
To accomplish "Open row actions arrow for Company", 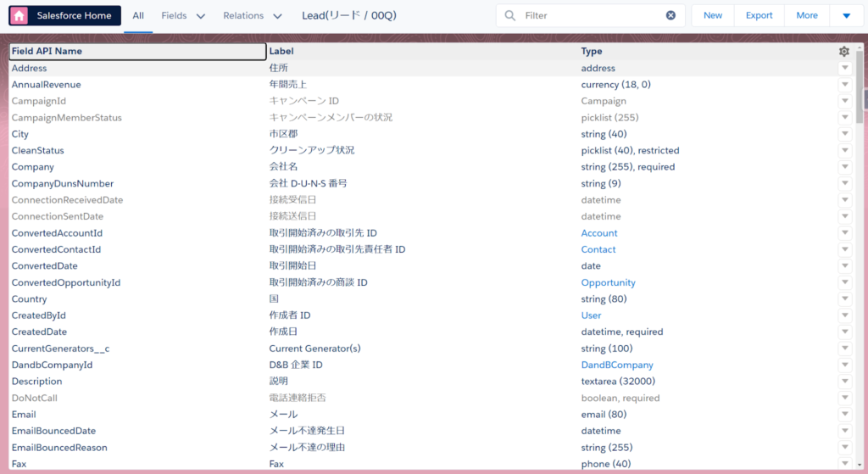I will coord(845,167).
